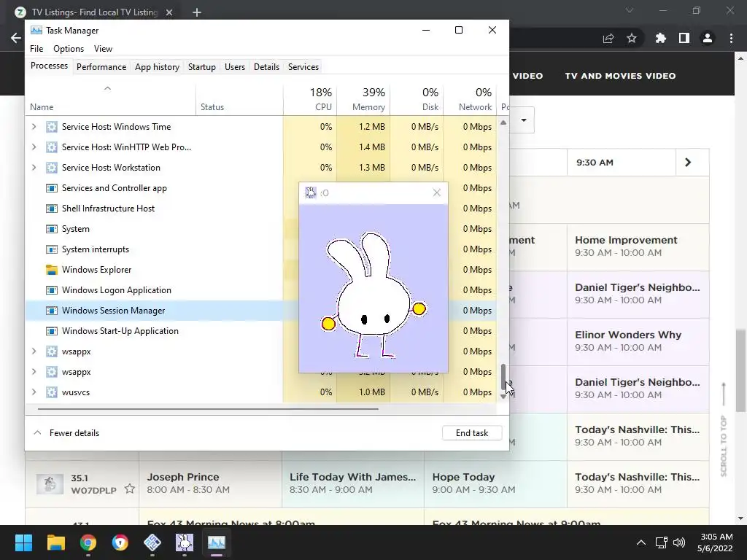747x560 pixels.
Task: Click Windows Explorer folder icon in list
Action: coord(52,270)
